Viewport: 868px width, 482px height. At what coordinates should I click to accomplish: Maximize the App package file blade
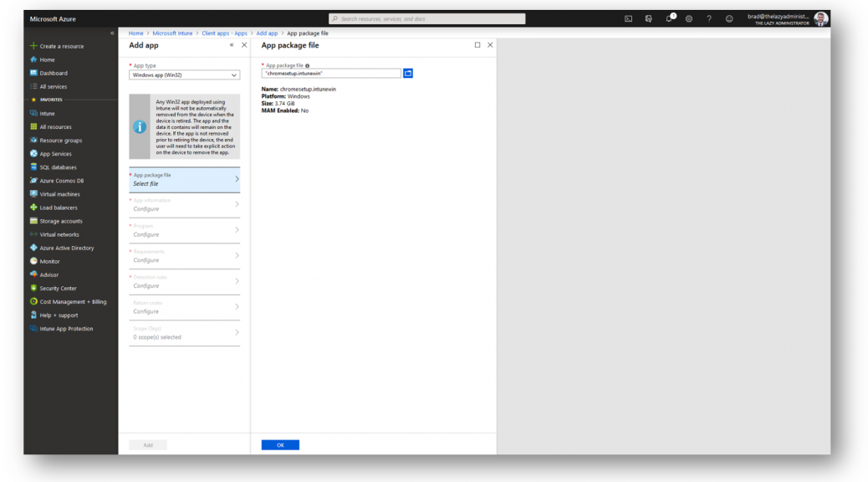(477, 45)
